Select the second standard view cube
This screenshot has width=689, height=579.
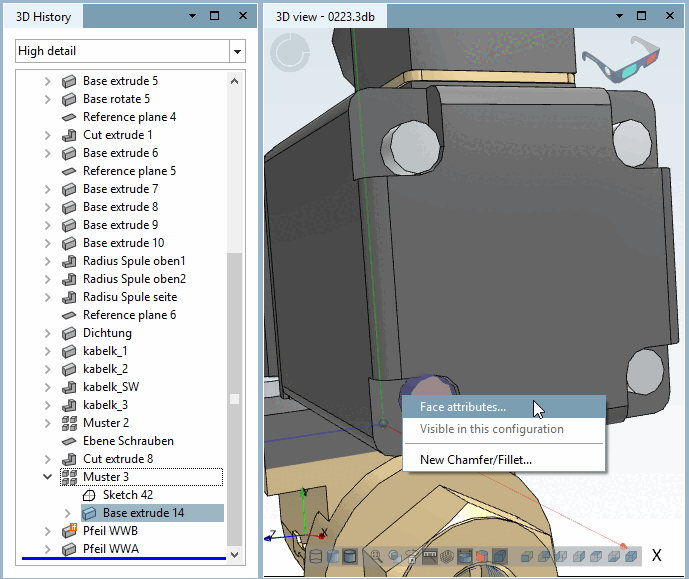click(x=544, y=557)
